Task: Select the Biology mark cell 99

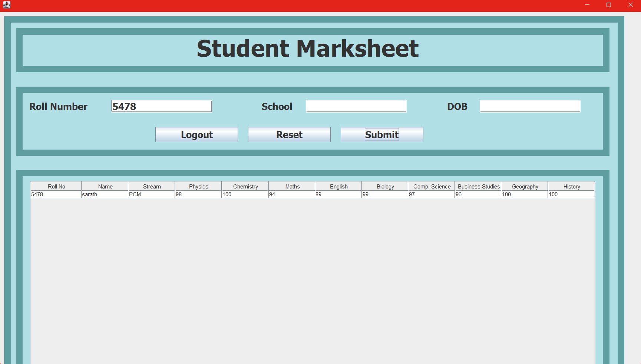Action: [x=385, y=194]
